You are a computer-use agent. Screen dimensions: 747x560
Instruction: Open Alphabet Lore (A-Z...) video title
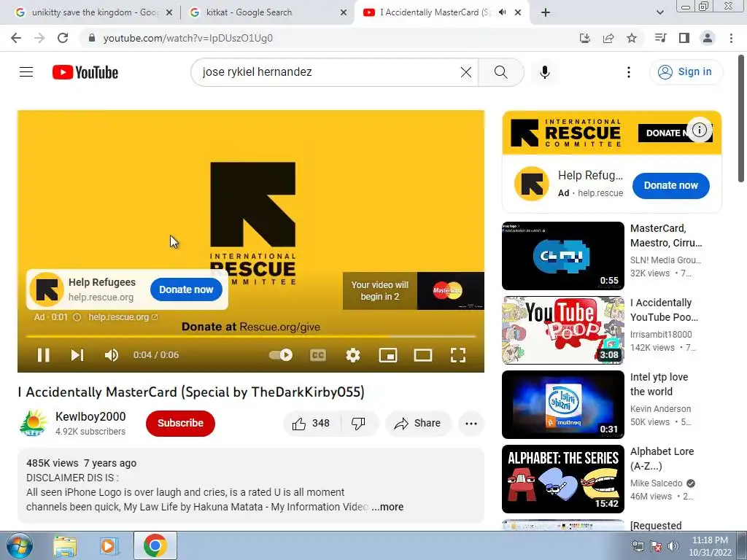(662, 458)
